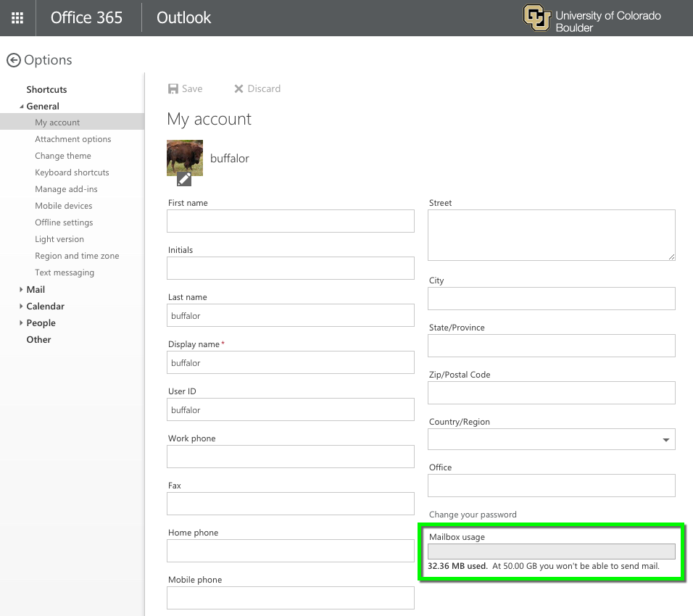Select Attachment options in sidebar
This screenshot has width=693, height=616.
pos(72,139)
